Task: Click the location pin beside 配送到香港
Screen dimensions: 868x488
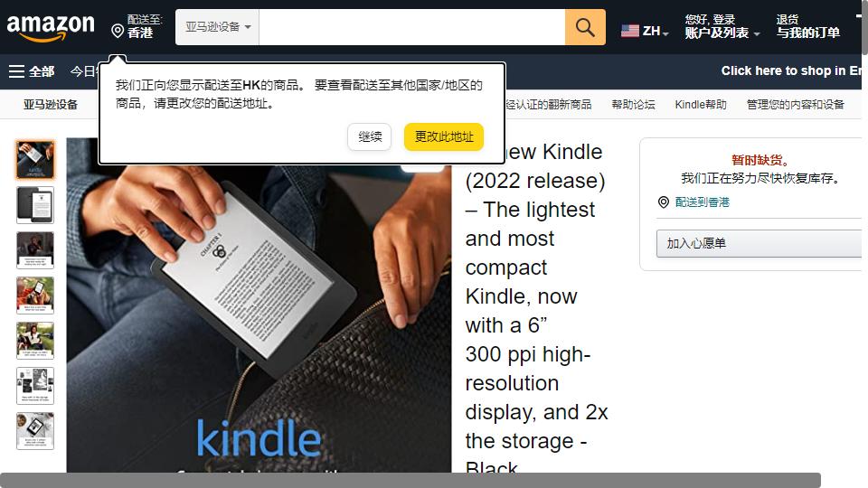Action: coord(663,202)
